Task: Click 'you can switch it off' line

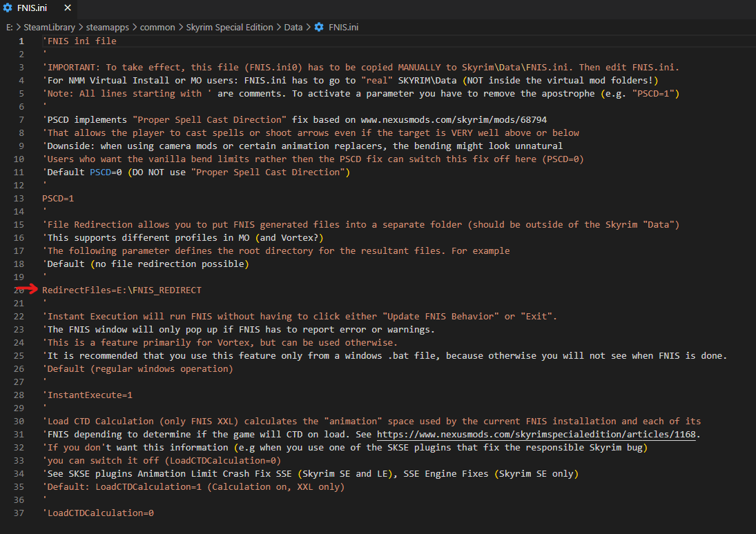Action: (162, 461)
